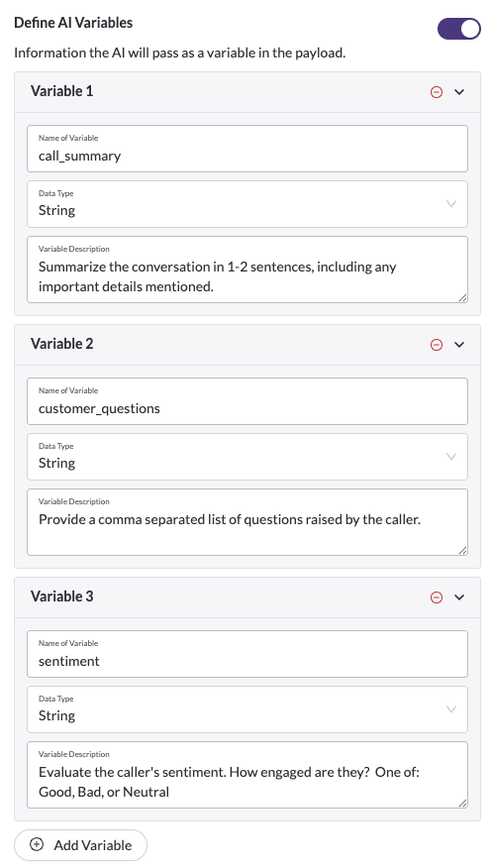The height and width of the screenshot is (868, 490).
Task: Collapse the Variable 3 section chevron
Action: (x=459, y=597)
